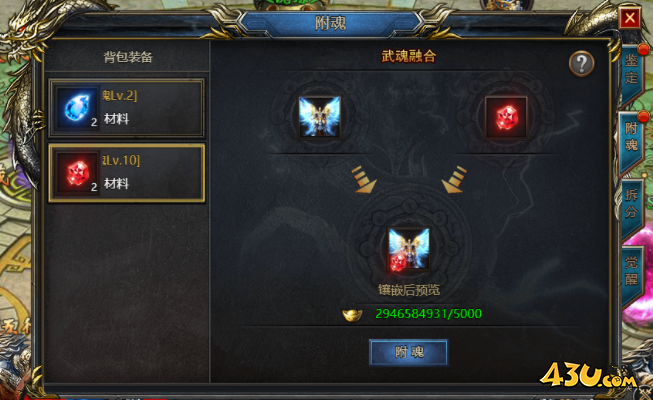Click the blue soul gem Lv.2 icon
This screenshot has width=653, height=400.
click(77, 108)
